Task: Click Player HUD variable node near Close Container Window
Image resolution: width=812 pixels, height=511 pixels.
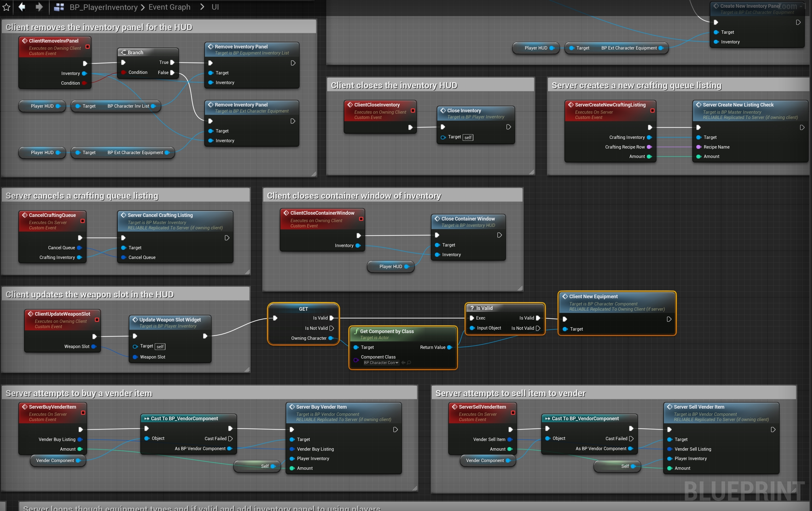Action: (x=390, y=266)
